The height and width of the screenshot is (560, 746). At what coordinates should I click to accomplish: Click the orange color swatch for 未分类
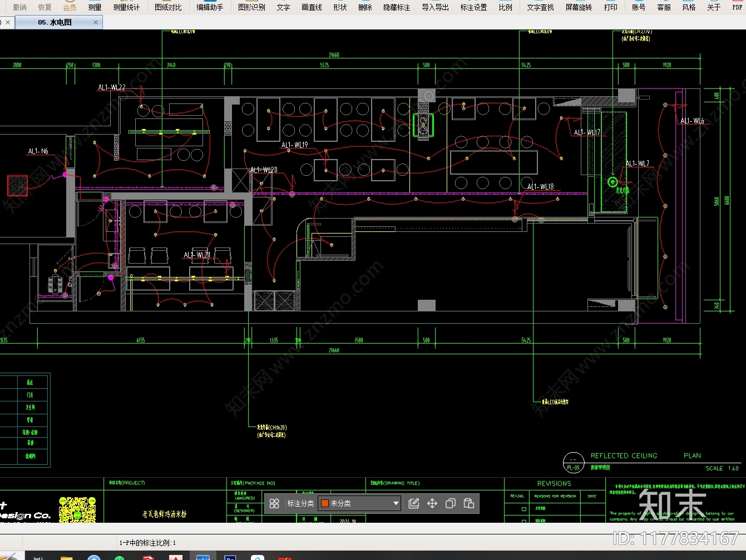[325, 503]
